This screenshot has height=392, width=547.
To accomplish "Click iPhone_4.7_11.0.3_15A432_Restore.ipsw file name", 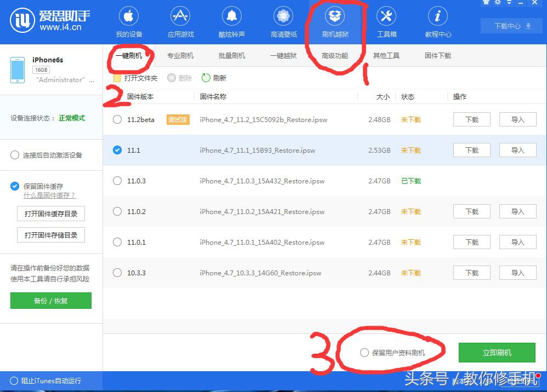I will point(262,181).
